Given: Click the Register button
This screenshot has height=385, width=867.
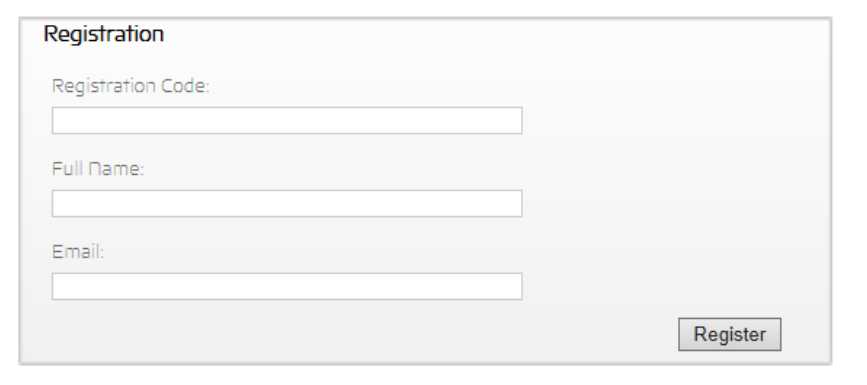Looking at the screenshot, I should [730, 334].
